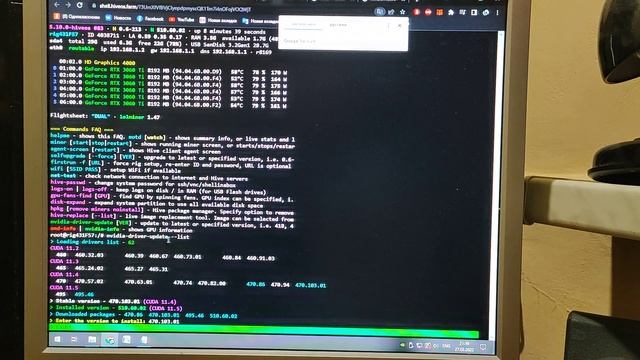The image size is (640, 360).
Task: Click 'selfupgrade' command in Commands FAQ
Action: point(68,156)
